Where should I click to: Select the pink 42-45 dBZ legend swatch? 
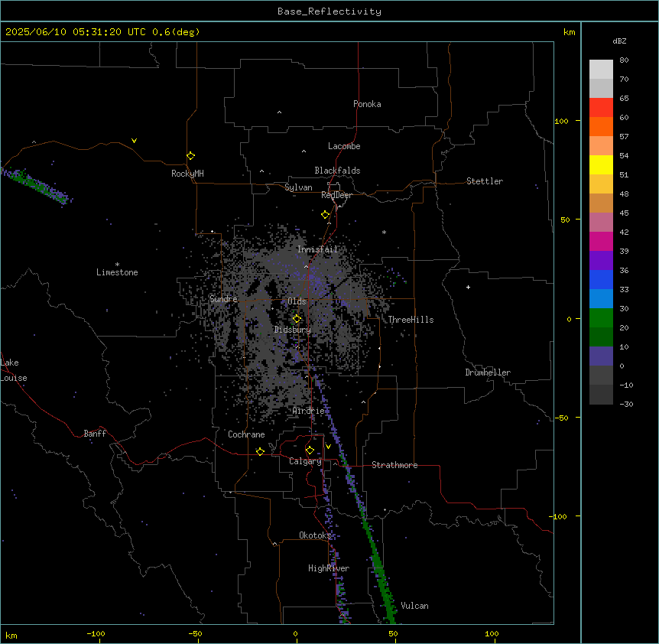601,223
